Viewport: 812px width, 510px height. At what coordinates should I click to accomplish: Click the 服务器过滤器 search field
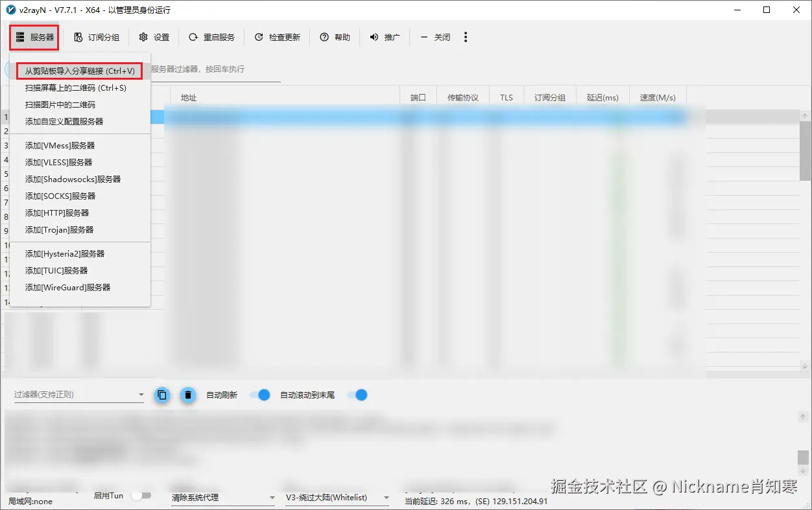coord(215,69)
